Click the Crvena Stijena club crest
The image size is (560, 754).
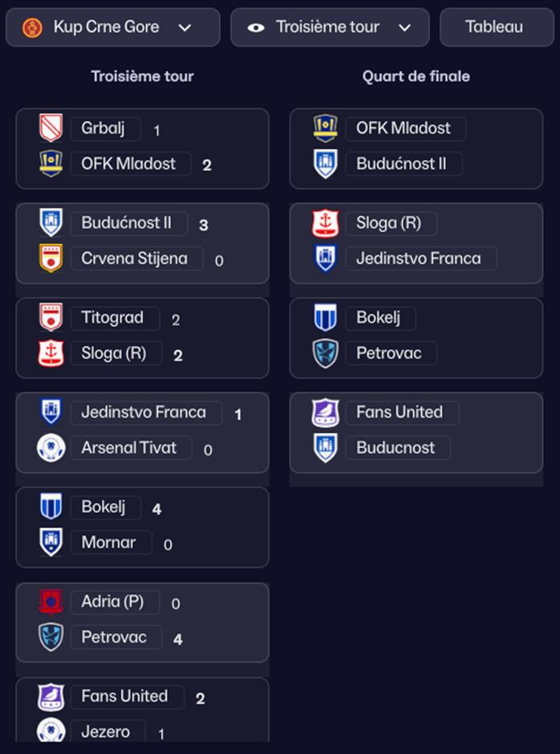click(51, 259)
